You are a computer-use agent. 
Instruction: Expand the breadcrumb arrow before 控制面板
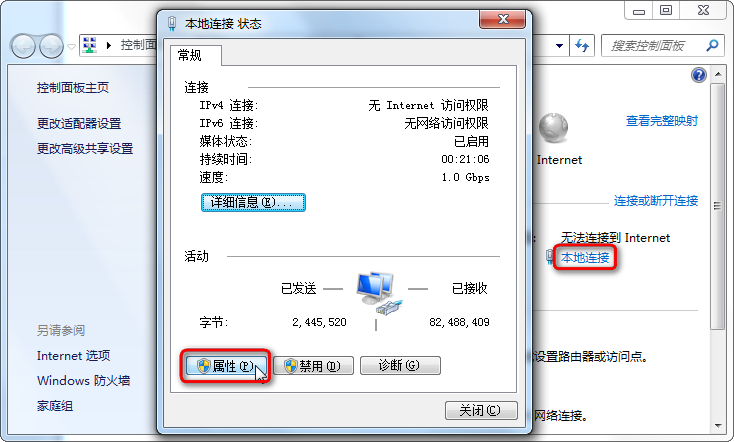tap(109, 45)
